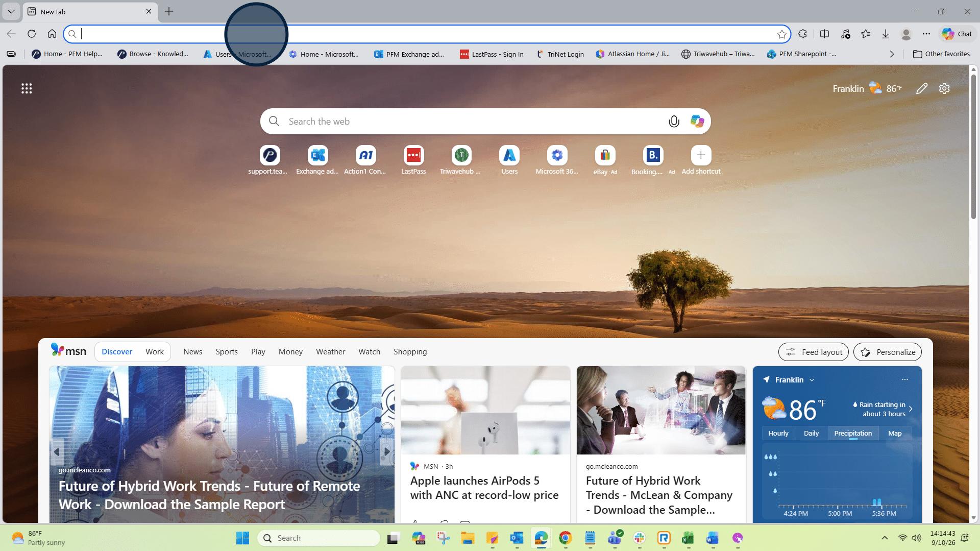Reload the page with the refresh icon
The image size is (980, 551).
click(32, 34)
